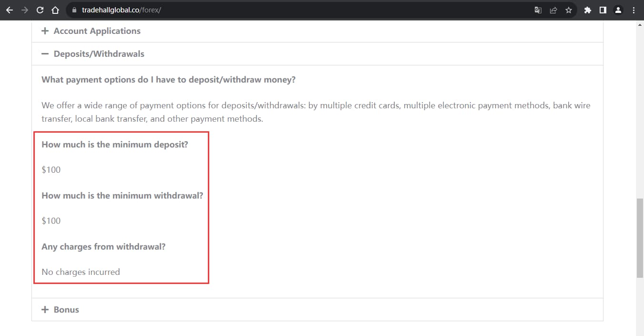The height and width of the screenshot is (336, 644).
Task: Click the plus icon beside Account Applications
Action: [45, 31]
